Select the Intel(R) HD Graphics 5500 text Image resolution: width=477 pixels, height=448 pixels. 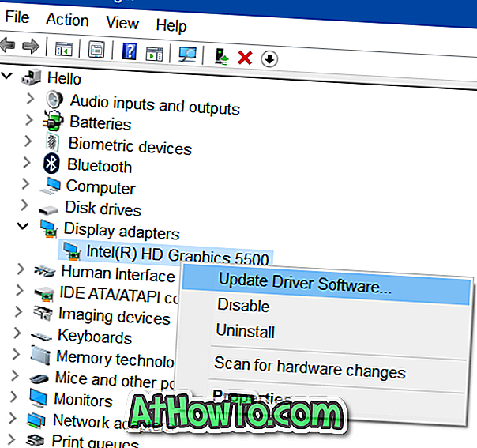(178, 254)
